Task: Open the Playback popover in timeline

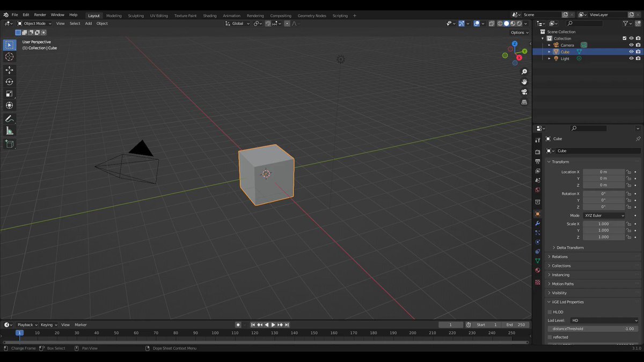Action: click(x=27, y=325)
